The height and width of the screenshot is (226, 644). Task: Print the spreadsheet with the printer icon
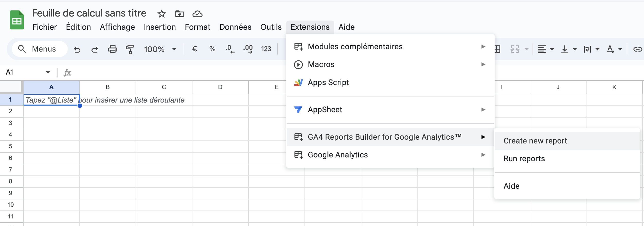[112, 49]
